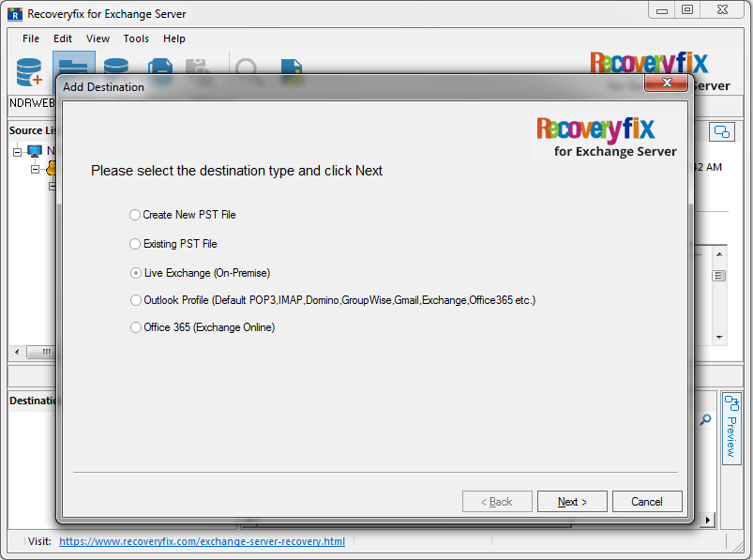Select the Live Exchange (On-Premise) radio button
Image resolution: width=753 pixels, height=560 pixels.
(136, 273)
